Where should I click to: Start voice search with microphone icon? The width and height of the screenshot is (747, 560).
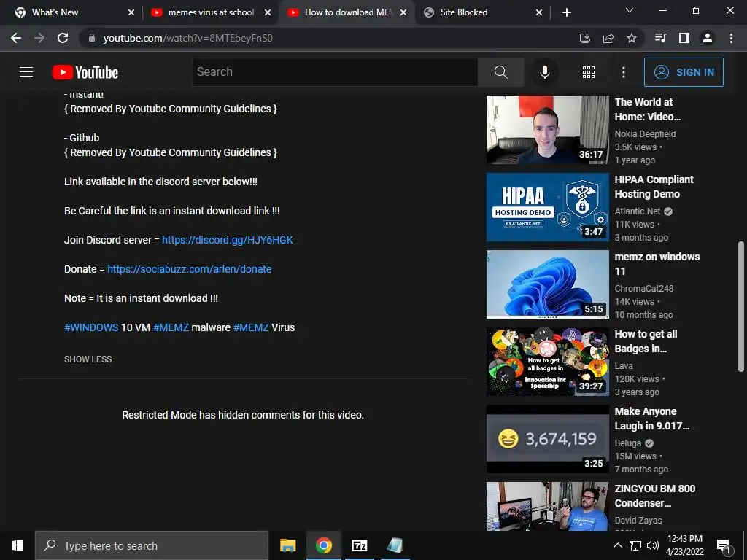pos(545,72)
